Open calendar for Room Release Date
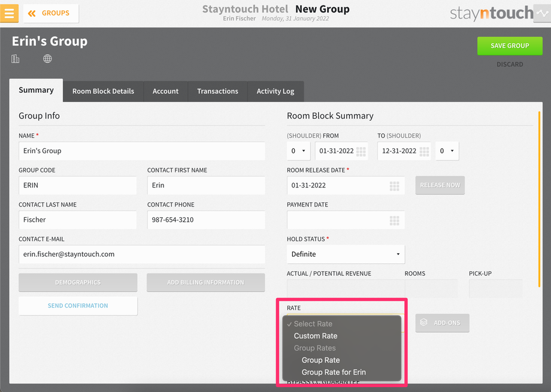This screenshot has height=392, width=551. click(x=394, y=186)
